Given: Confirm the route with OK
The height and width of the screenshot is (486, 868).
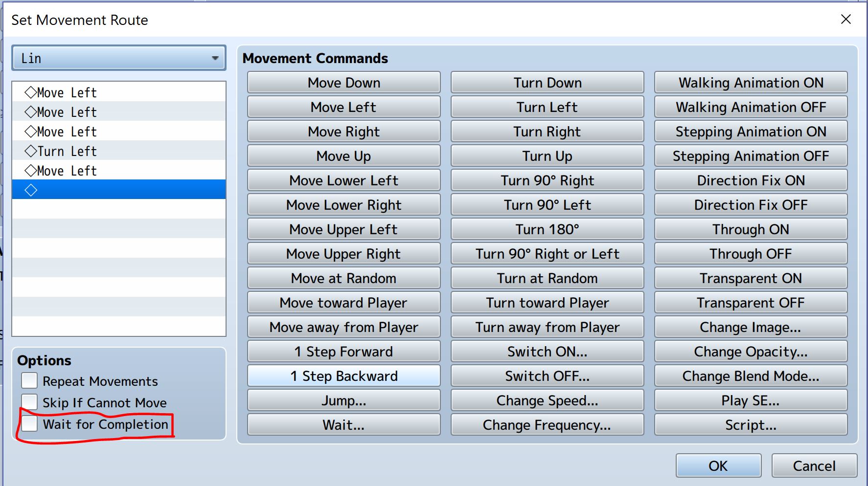Looking at the screenshot, I should [x=718, y=465].
